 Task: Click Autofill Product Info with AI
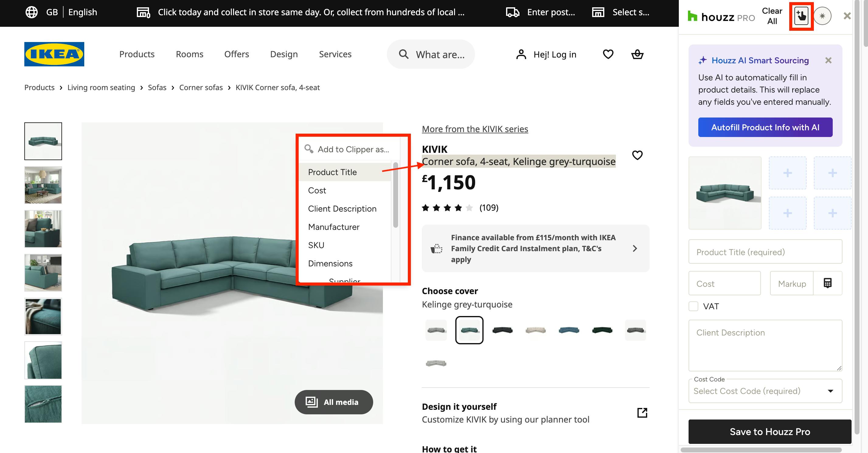765,127
